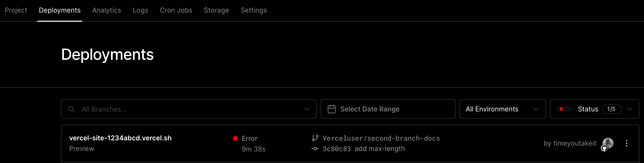
Task: Click the 1/5 status count badge
Action: [x=612, y=109]
